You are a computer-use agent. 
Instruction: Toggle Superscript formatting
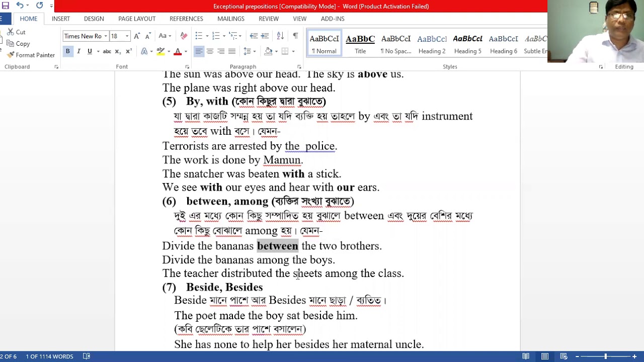point(129,51)
